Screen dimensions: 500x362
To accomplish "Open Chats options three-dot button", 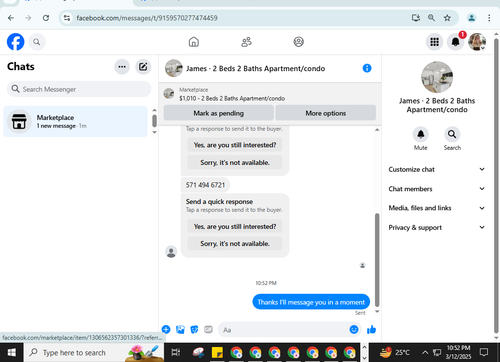I will tap(122, 67).
